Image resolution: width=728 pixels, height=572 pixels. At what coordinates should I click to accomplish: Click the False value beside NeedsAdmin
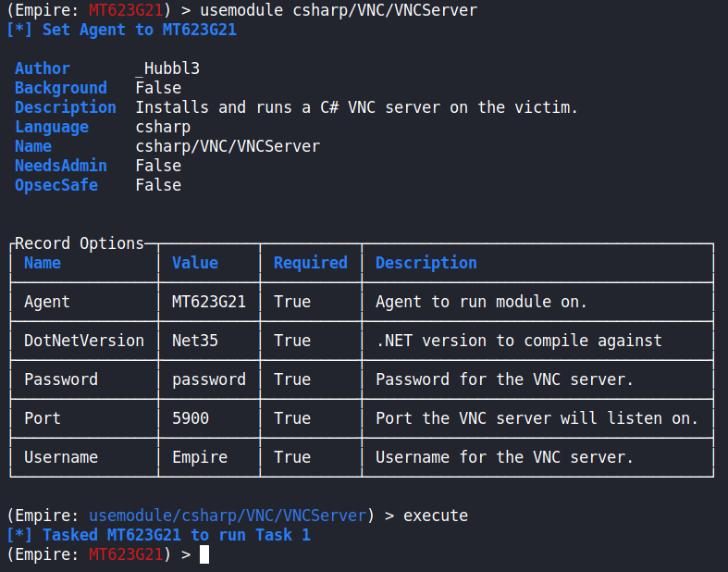[x=158, y=166]
